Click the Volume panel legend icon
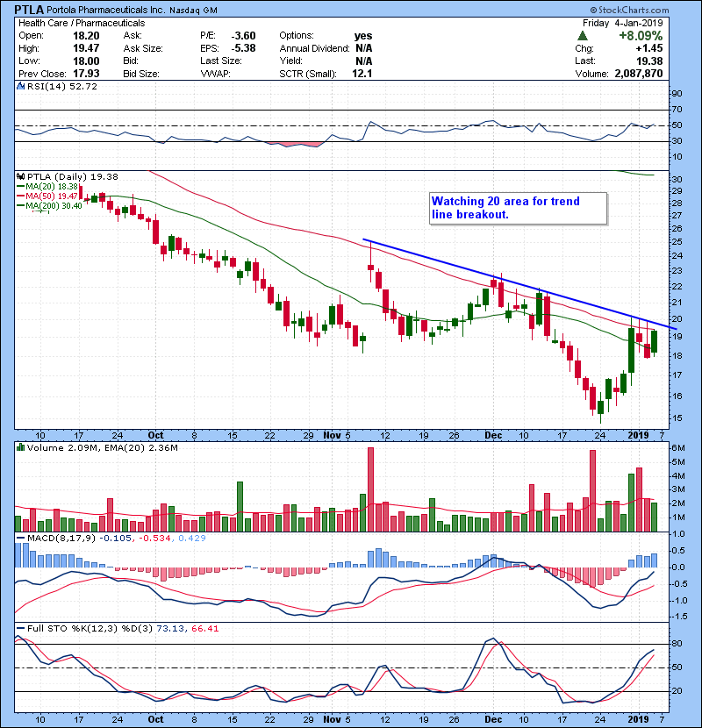The image size is (702, 728). click(20, 449)
